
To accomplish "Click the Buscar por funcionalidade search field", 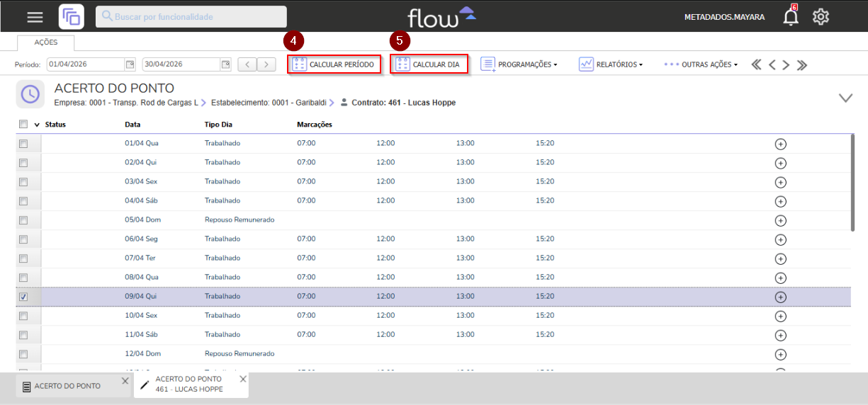I will pos(191,16).
